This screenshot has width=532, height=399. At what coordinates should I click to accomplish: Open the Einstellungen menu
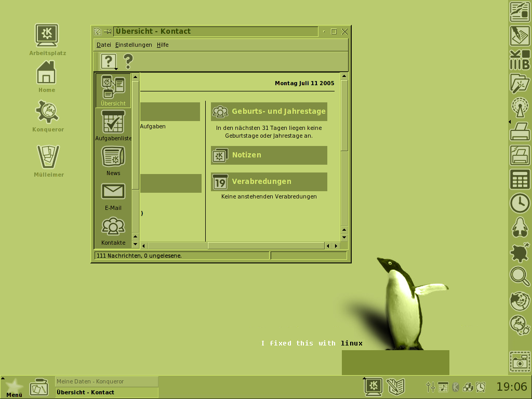[134, 45]
